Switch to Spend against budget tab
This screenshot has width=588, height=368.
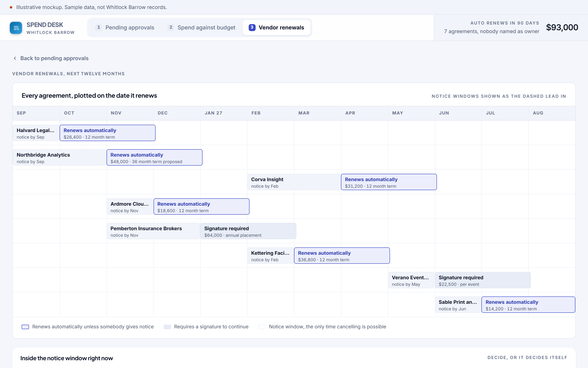[202, 28]
